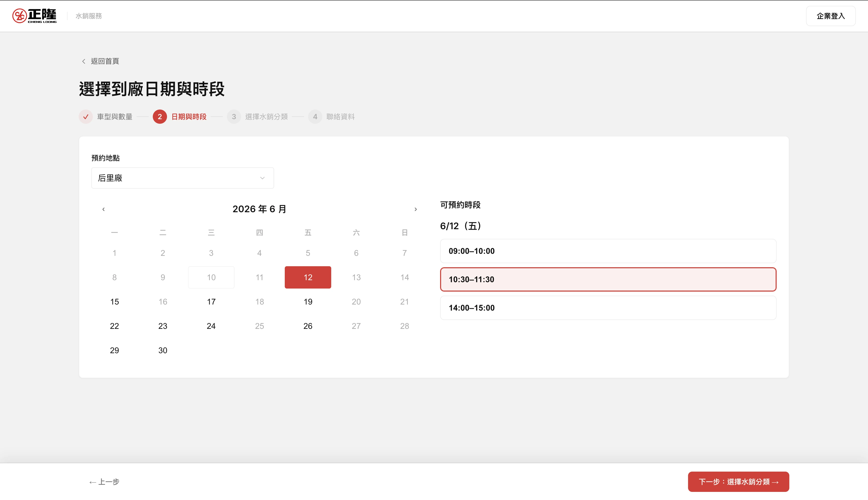Image resolution: width=868 pixels, height=500 pixels.
Task: Click the 返回首頁 link
Action: pyautogui.click(x=105, y=61)
